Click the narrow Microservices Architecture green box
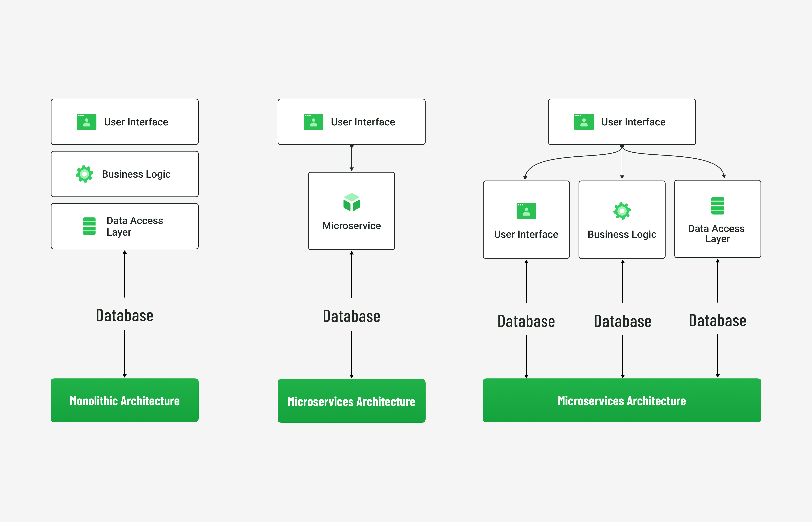This screenshot has height=522, width=812. pyautogui.click(x=351, y=401)
